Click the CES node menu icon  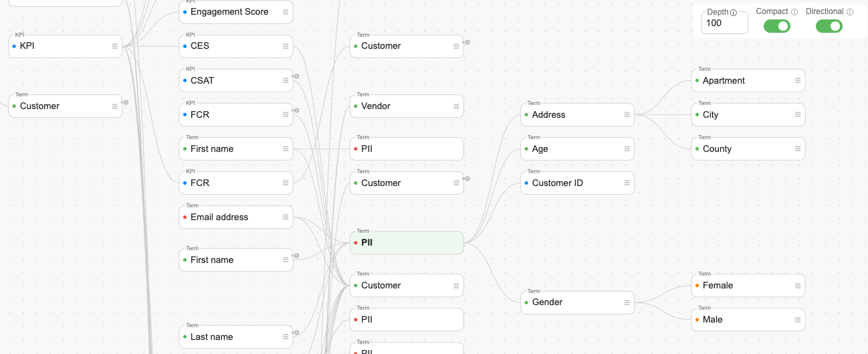click(x=286, y=46)
